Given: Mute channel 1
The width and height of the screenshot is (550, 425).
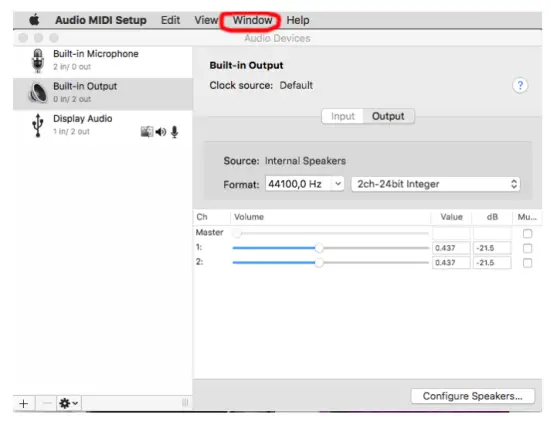Looking at the screenshot, I should point(527,248).
